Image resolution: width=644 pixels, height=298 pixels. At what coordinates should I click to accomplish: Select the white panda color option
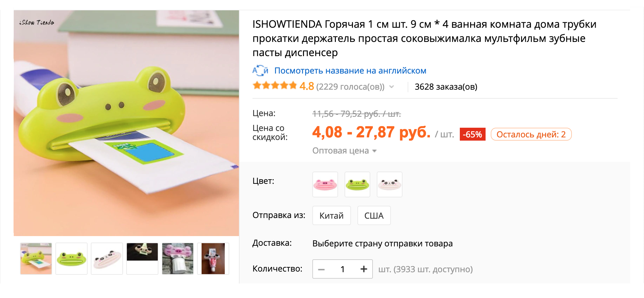pos(390,184)
